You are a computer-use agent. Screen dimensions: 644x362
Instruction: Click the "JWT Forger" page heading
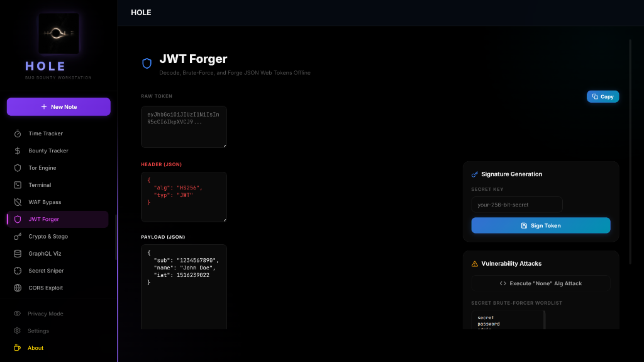(193, 59)
